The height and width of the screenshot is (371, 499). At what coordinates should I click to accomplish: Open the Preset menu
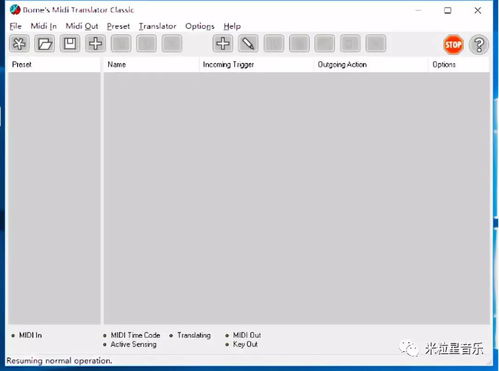click(x=118, y=26)
